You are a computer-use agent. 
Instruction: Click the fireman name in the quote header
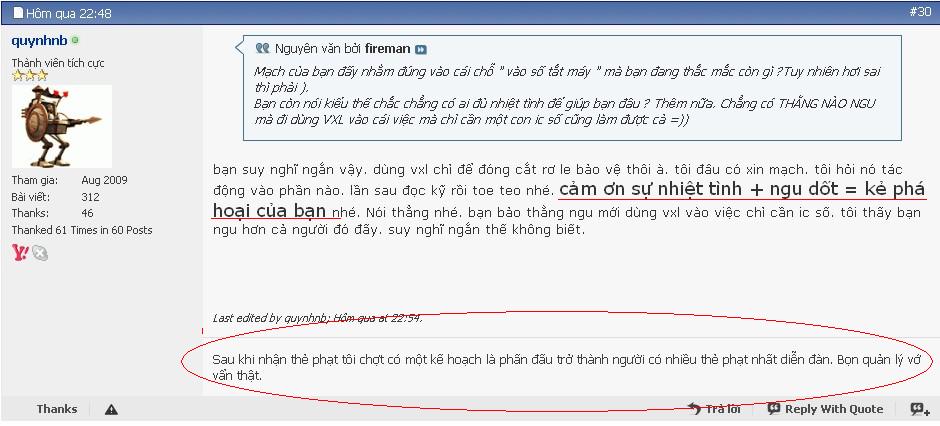(x=387, y=49)
